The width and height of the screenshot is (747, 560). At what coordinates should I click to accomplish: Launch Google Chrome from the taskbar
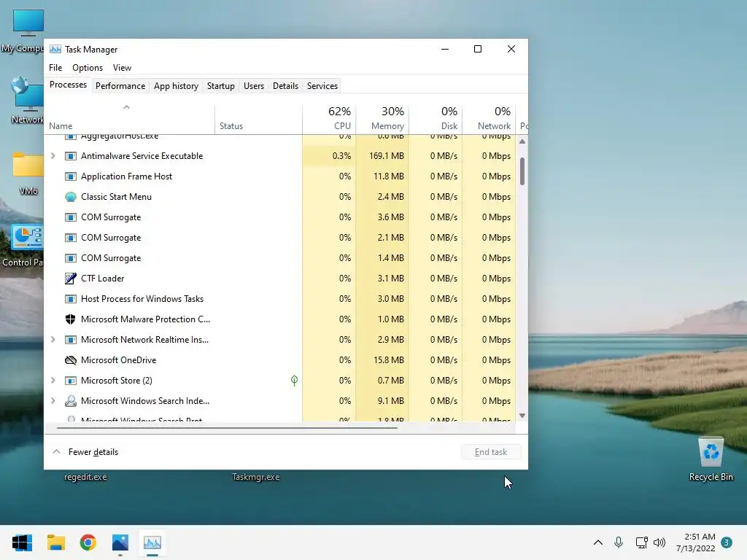tap(88, 542)
